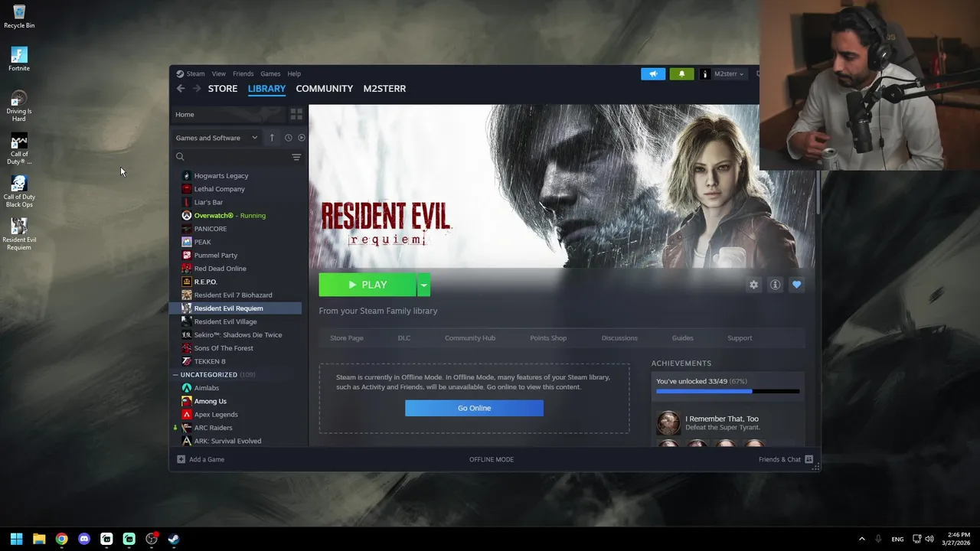Select Resident Evil Village in the list

pyautogui.click(x=236, y=321)
